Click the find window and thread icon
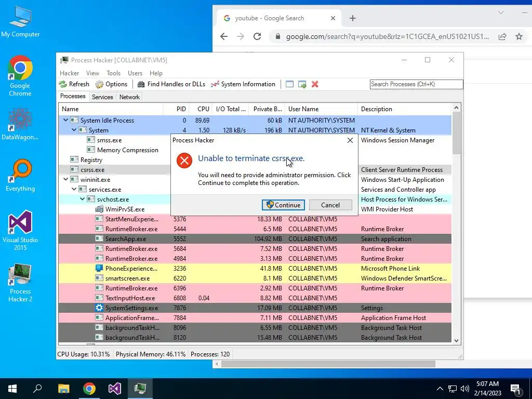 tap(302, 84)
